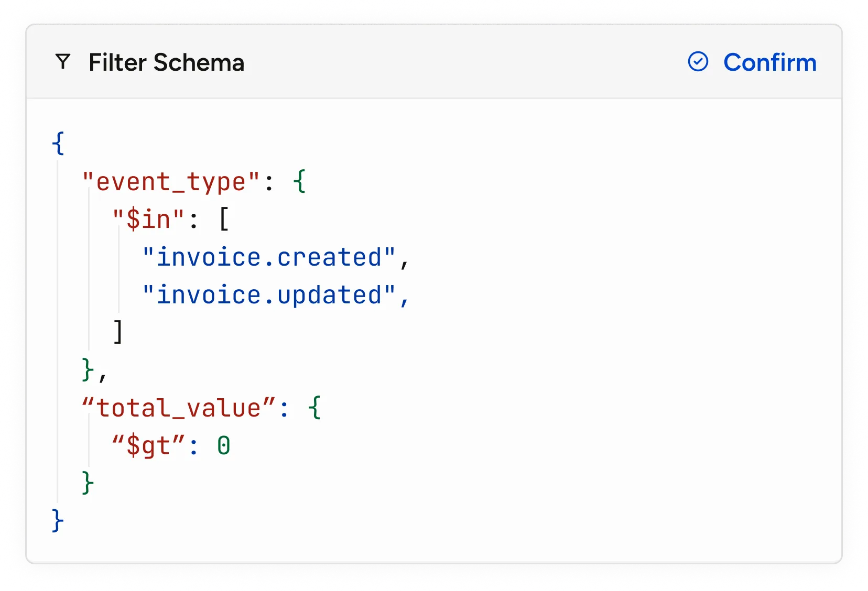Click the numeric value 0

click(x=224, y=446)
